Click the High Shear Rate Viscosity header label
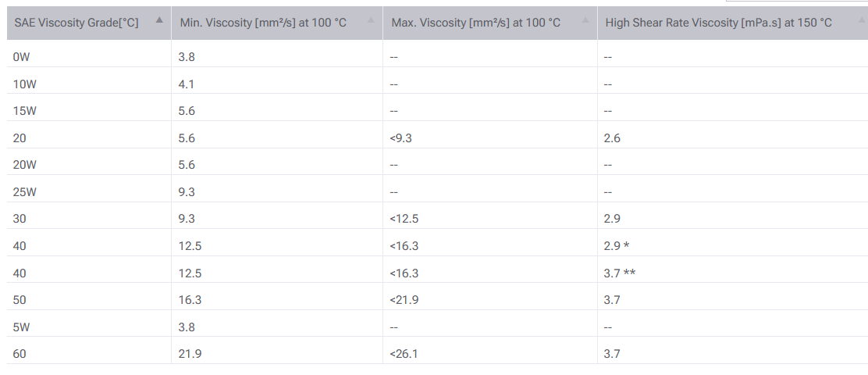 pos(718,23)
